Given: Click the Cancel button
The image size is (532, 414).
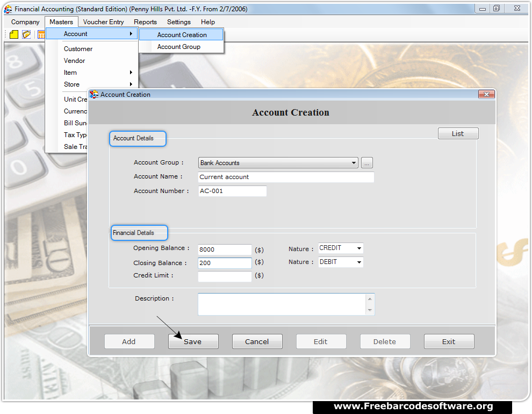Looking at the screenshot, I should 257,341.
